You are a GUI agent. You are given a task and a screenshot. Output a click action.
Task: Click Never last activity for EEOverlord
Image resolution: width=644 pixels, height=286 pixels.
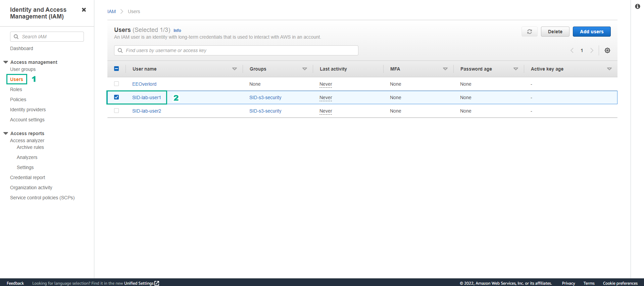326,84
